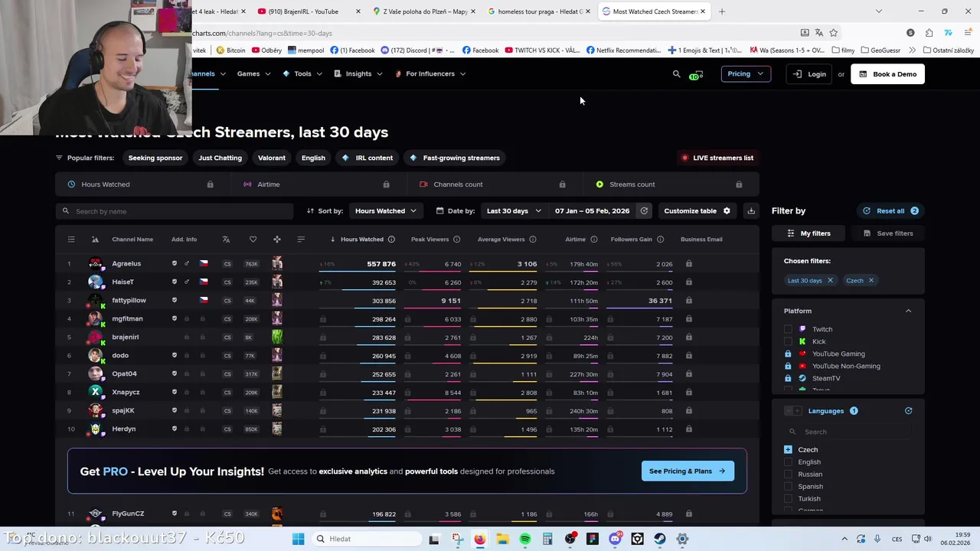Click the live streams counter icon
Image resolution: width=980 pixels, height=551 pixels.
point(695,75)
